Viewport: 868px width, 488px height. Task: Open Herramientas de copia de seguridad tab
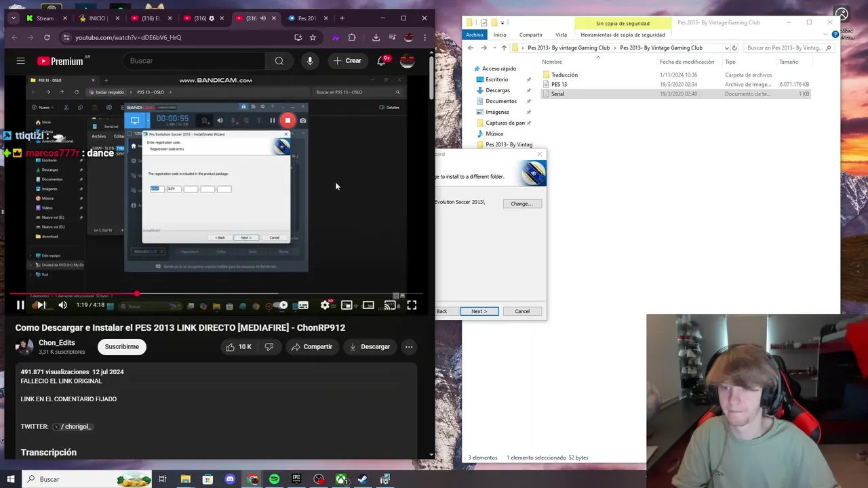[x=623, y=35]
